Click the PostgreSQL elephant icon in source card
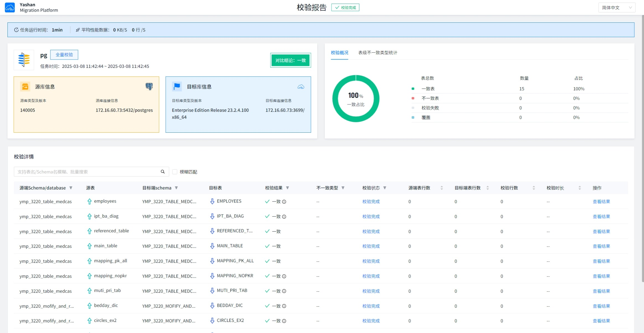Viewport: 644px width, 333px height. point(149,86)
